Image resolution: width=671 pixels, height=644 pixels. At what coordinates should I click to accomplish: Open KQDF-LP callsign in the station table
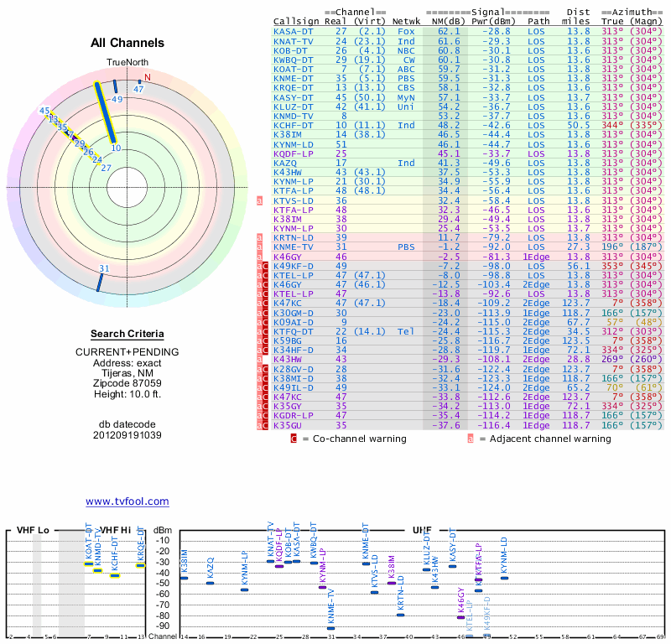pyautogui.click(x=293, y=153)
